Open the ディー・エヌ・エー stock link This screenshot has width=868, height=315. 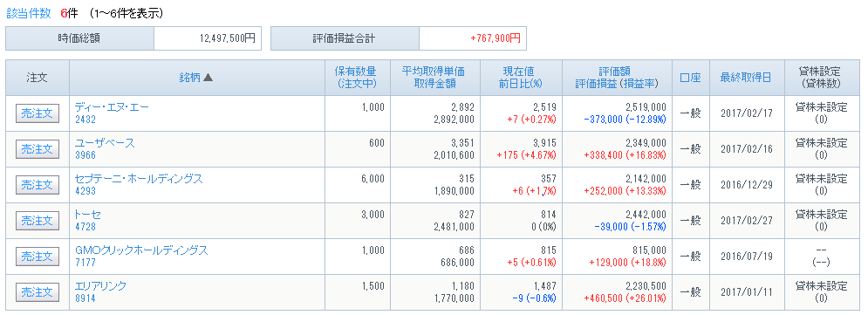coord(112,107)
